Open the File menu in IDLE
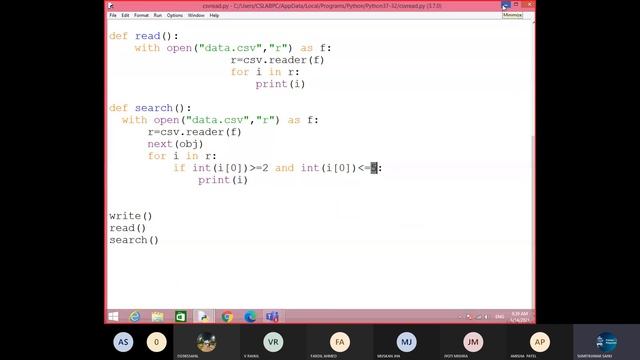The height and width of the screenshot is (360, 640). [113, 15]
